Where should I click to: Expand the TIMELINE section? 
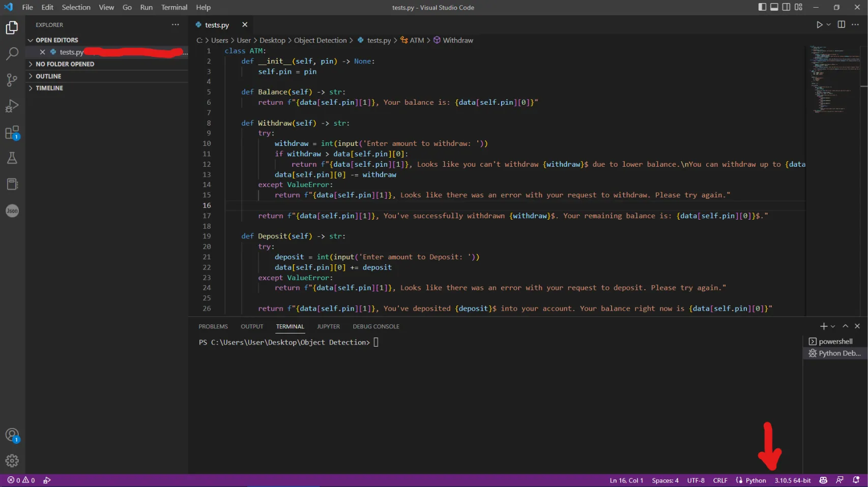49,88
